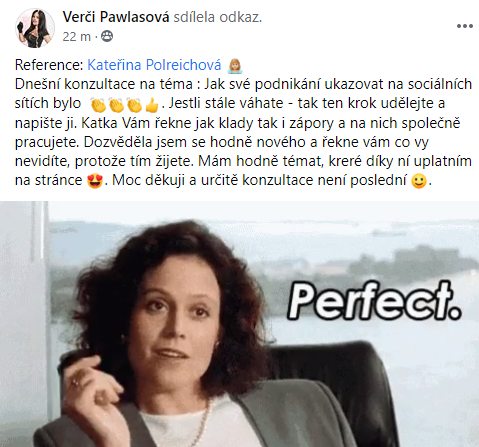Image resolution: width=479 pixels, height=447 pixels.
Task: Click the smiling face emoji at post end
Action: pos(419,181)
